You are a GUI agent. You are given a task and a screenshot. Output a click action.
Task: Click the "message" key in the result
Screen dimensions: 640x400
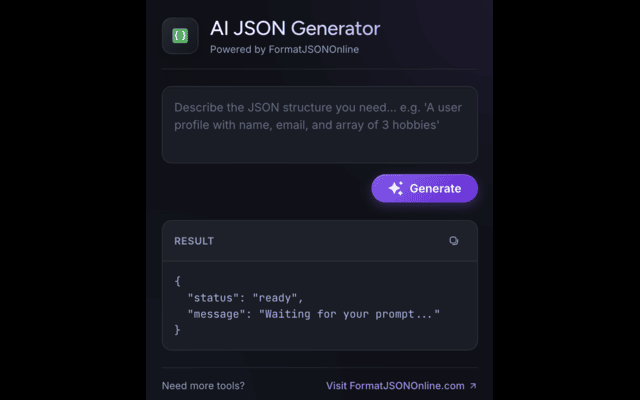[216, 314]
